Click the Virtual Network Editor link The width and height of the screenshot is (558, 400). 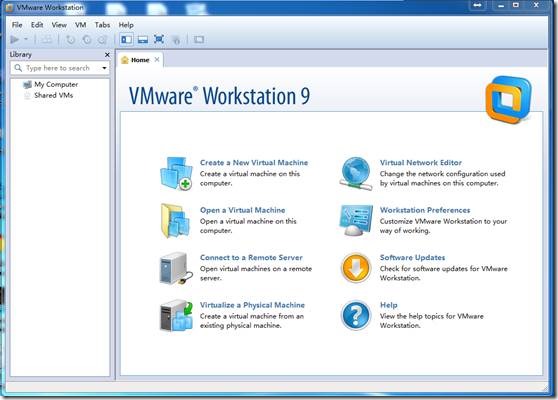click(421, 163)
